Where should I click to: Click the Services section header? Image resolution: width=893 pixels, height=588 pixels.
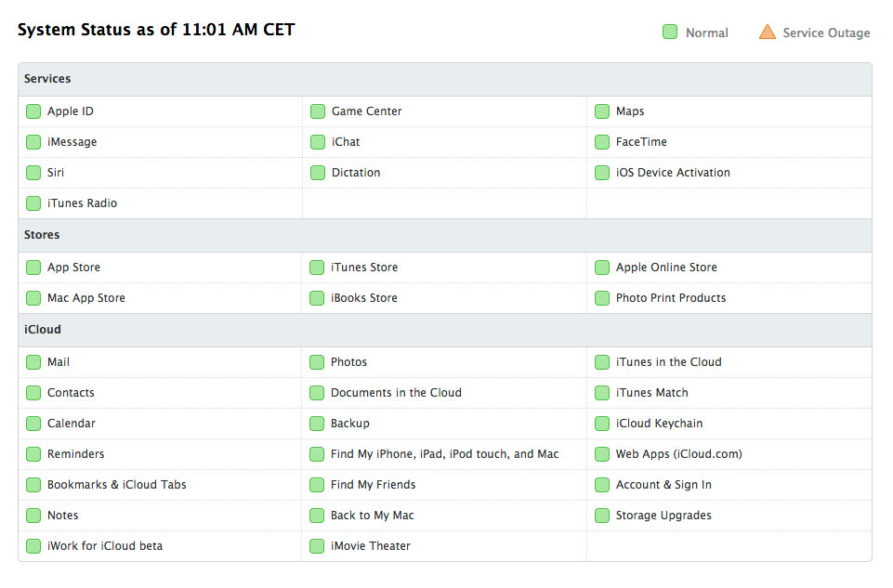point(47,79)
